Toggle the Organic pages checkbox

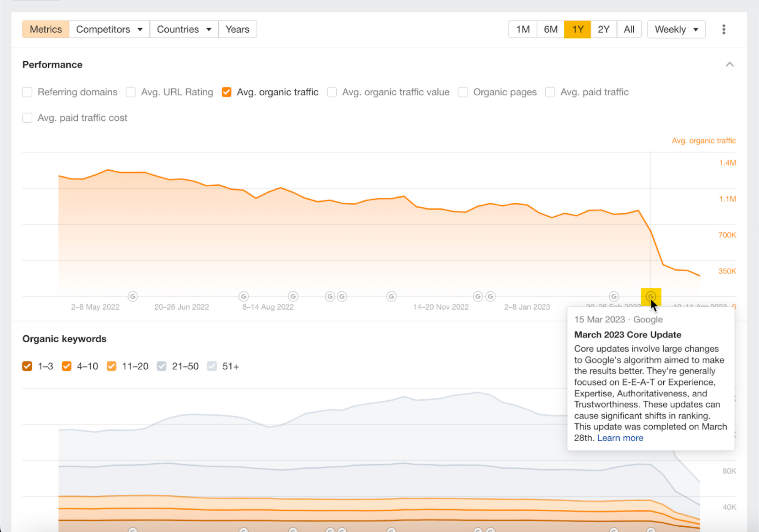pyautogui.click(x=464, y=92)
